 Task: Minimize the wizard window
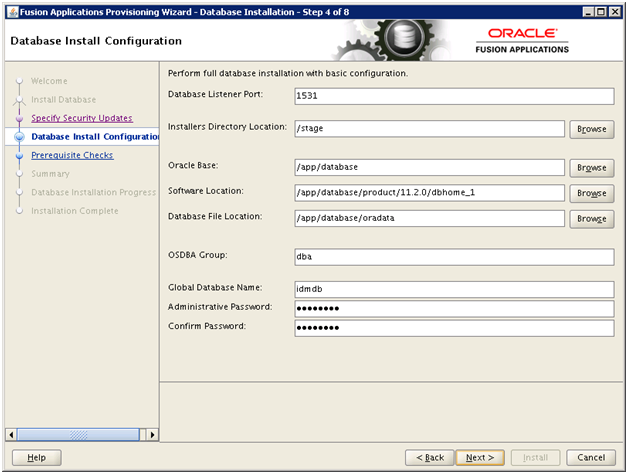click(x=588, y=12)
